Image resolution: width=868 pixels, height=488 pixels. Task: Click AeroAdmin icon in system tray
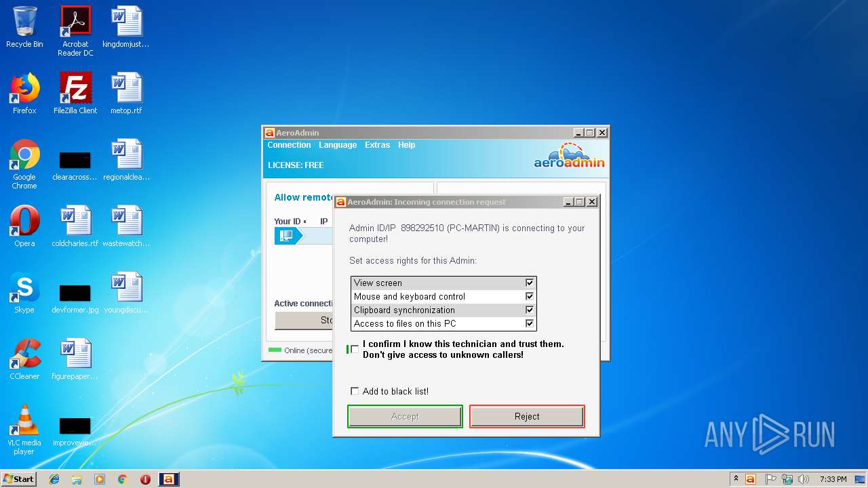(751, 479)
